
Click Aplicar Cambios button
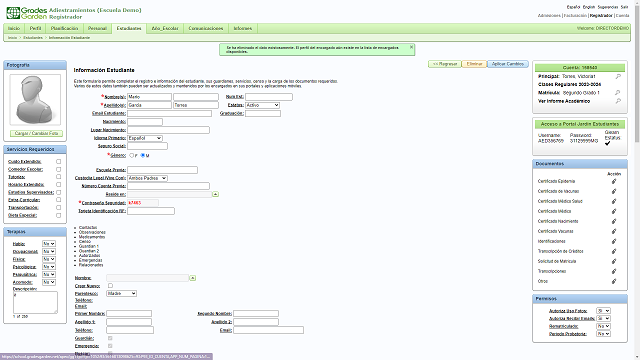click(x=508, y=64)
